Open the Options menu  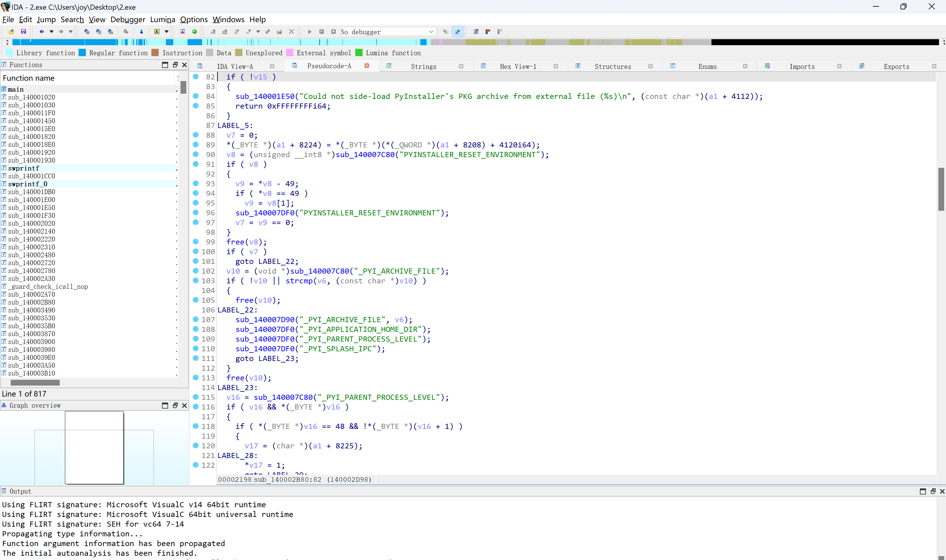tap(194, 20)
